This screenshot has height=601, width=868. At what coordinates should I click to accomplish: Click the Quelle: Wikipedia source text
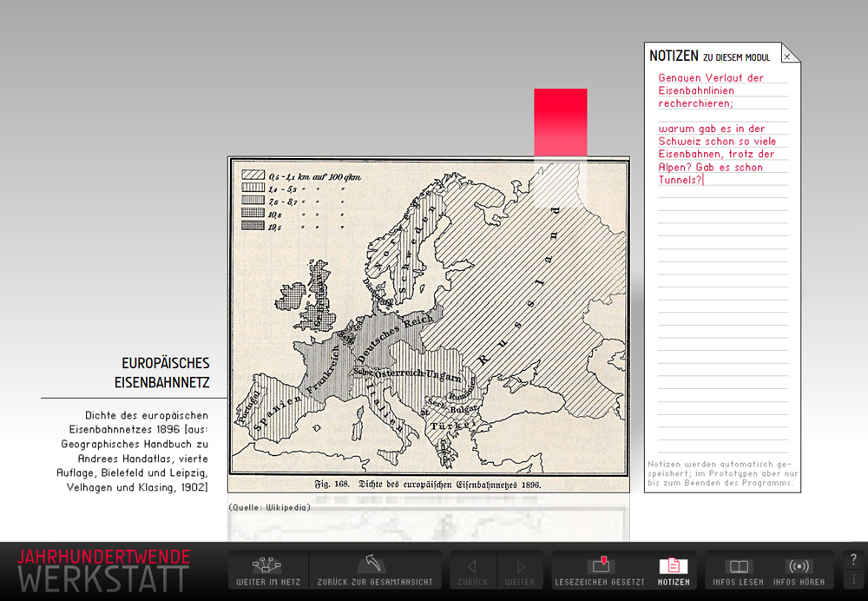point(270,507)
